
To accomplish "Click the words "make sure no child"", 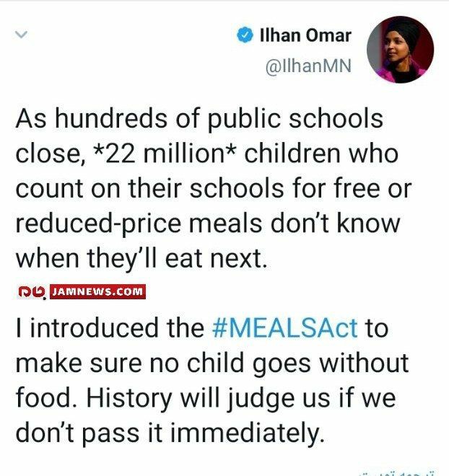I will 130,363.
